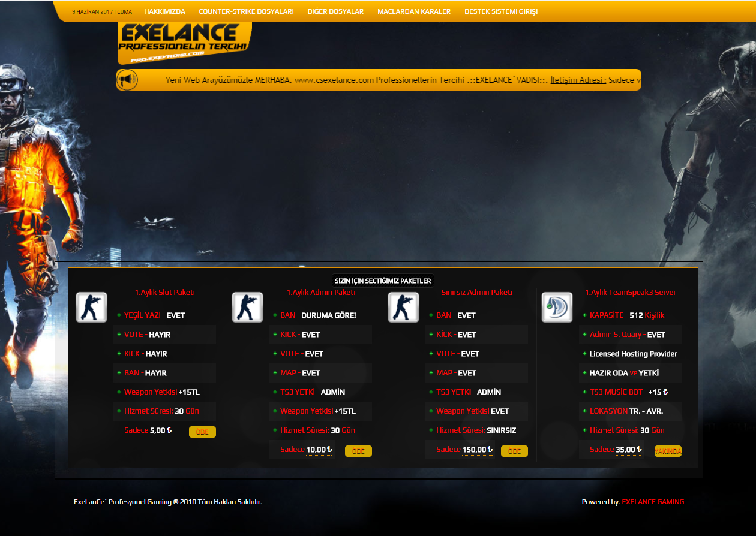Click Hizmet Süresi: SINIRSIZ row
The height and width of the screenshot is (536, 756).
point(476,430)
